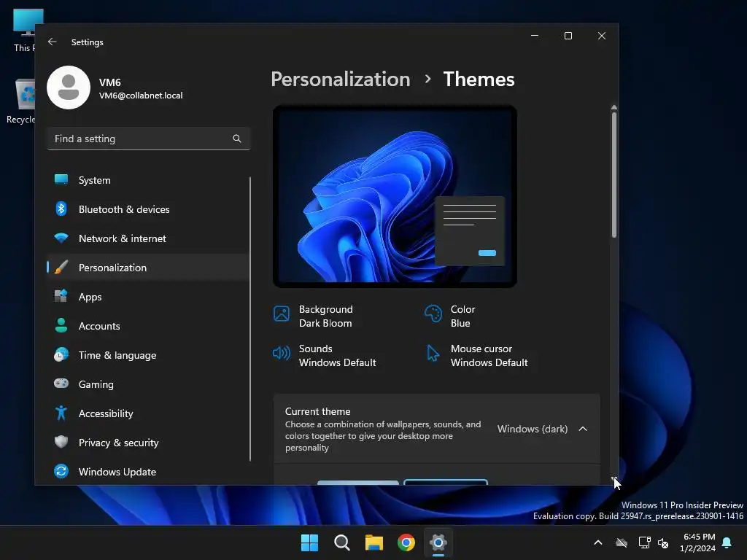Click the Network wifi icon in sidebar
Viewport: 747px width, 560px height.
click(61, 238)
